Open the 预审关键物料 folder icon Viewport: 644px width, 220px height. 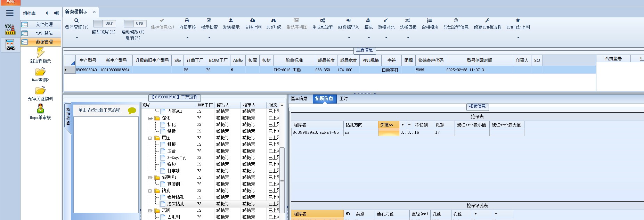pos(40,91)
